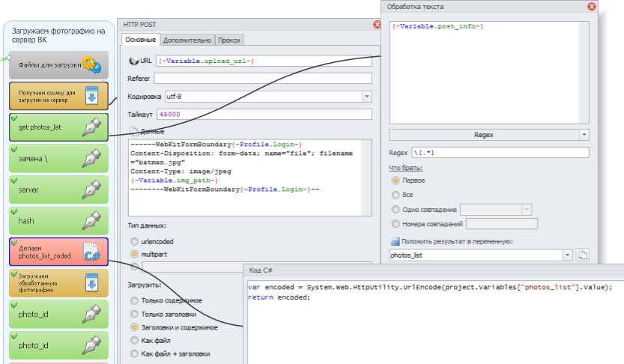This screenshot has height=364, width=624.
Task: Click C# icon on Делаем photos_list_coded block
Action: pos(91,252)
